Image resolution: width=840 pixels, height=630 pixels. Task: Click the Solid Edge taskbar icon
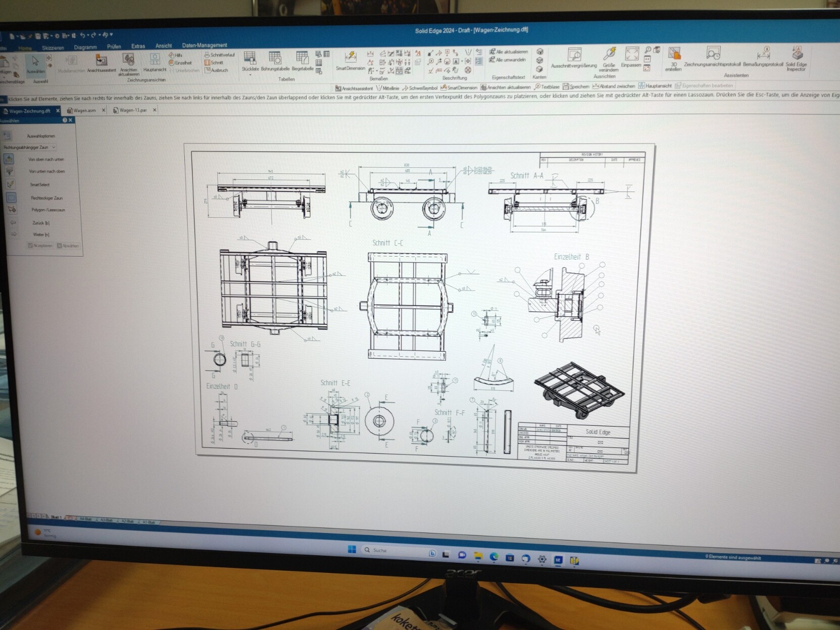558,560
